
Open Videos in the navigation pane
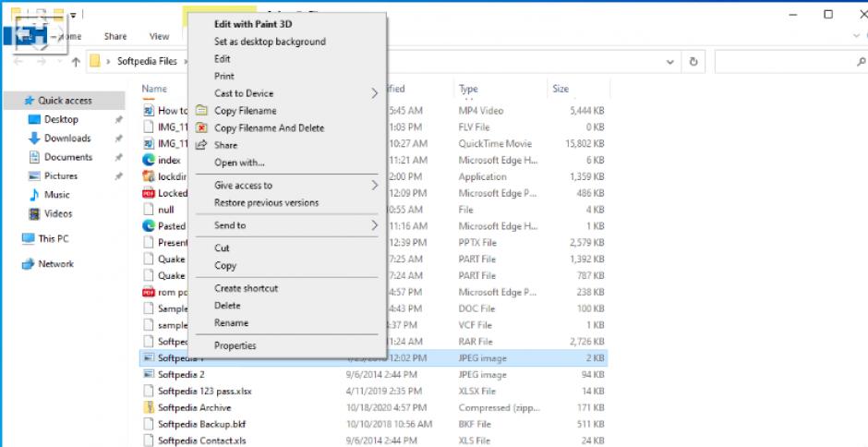point(58,214)
